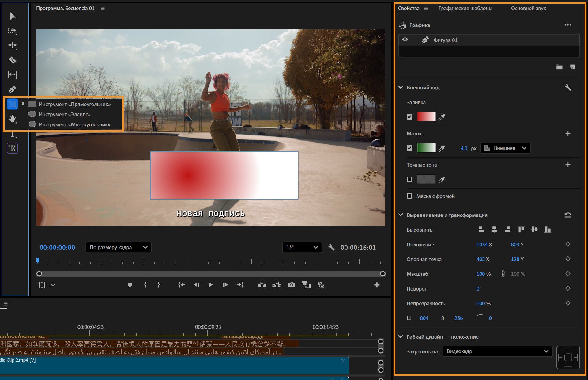
Task: Open stroke type Внешнее dropdown
Action: (505, 148)
